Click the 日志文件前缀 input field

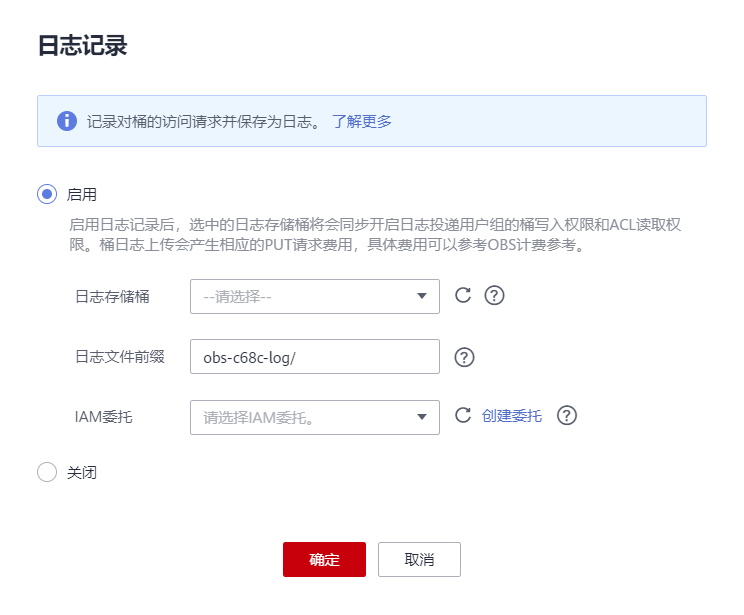pyautogui.click(x=314, y=357)
